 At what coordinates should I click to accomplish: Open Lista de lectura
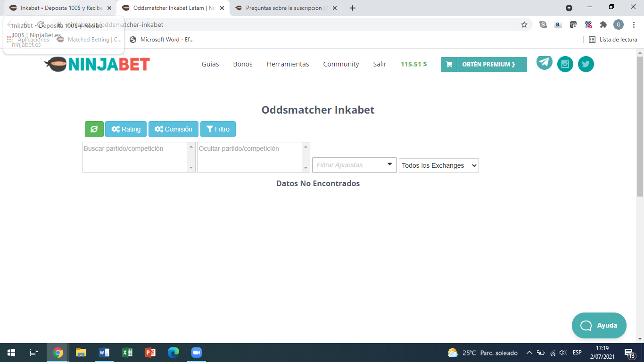click(613, 40)
